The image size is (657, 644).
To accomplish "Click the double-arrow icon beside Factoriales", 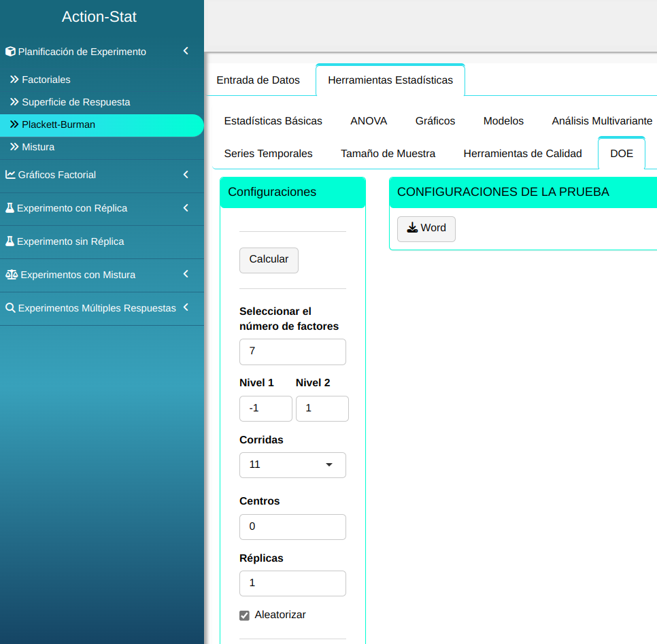I will pyautogui.click(x=14, y=80).
